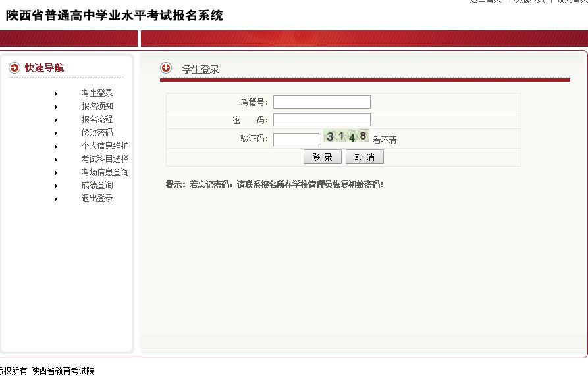The height and width of the screenshot is (376, 588).
Task: Click the arrow bullet before 个人信息维护
Action: pyautogui.click(x=57, y=146)
